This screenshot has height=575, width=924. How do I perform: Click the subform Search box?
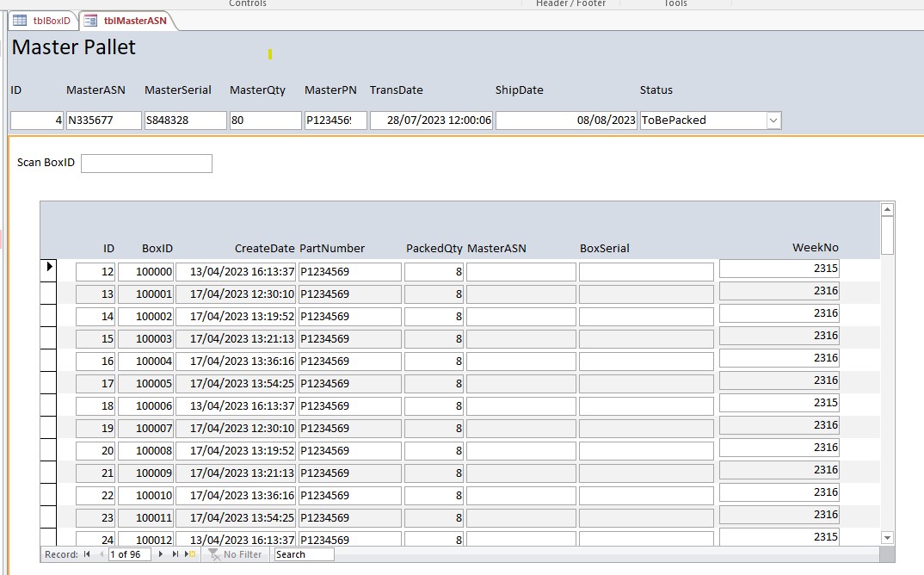point(303,554)
